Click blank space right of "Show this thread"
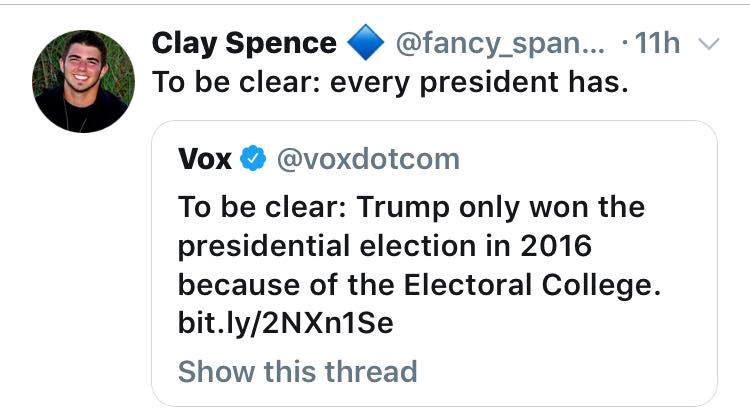This screenshot has height=416, width=750. (564, 372)
